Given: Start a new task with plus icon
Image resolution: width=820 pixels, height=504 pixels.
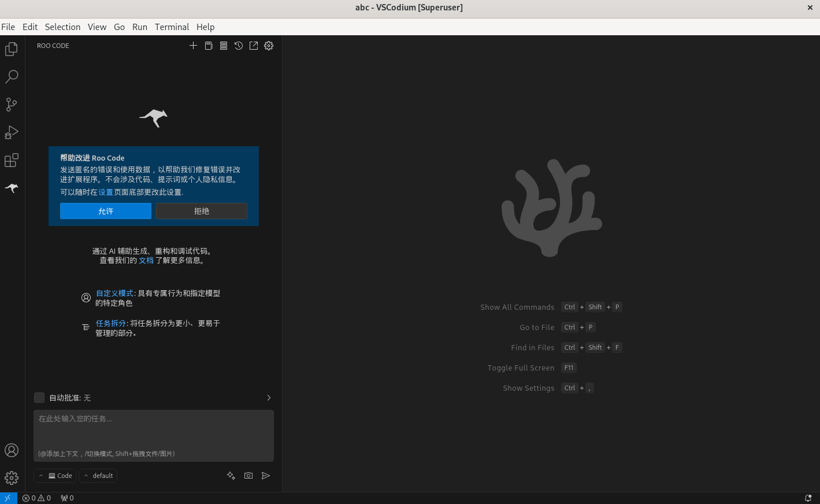Looking at the screenshot, I should pos(194,46).
